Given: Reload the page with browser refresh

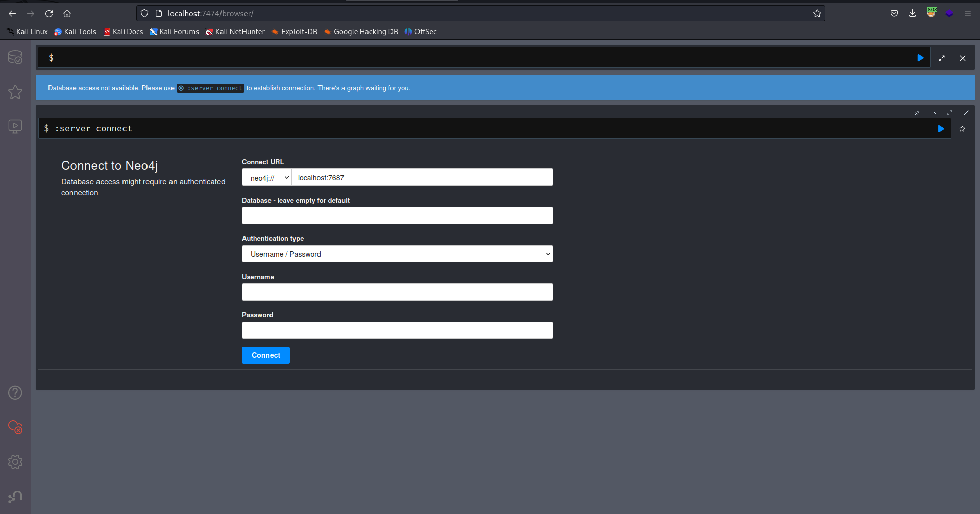Looking at the screenshot, I should (49, 14).
